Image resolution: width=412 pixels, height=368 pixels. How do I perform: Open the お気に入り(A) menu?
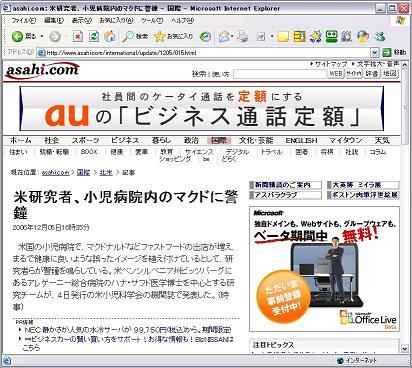point(116,21)
